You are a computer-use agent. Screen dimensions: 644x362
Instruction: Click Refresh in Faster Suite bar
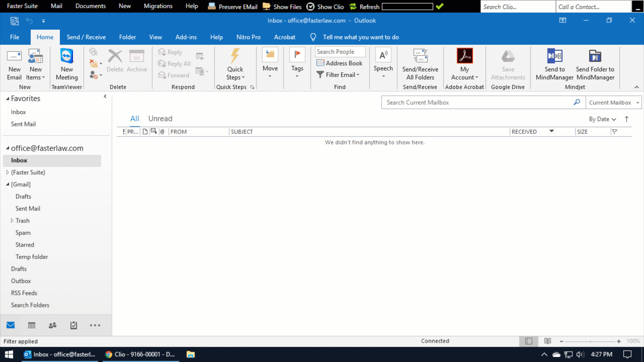(364, 6)
